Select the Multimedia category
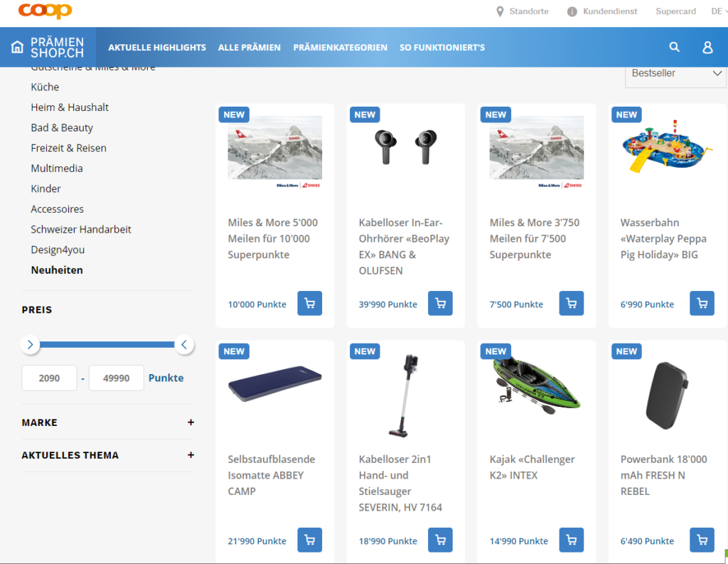This screenshot has height=564, width=728. [57, 168]
